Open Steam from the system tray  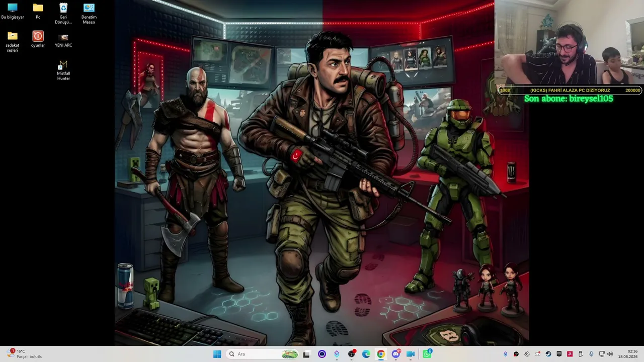point(548,354)
